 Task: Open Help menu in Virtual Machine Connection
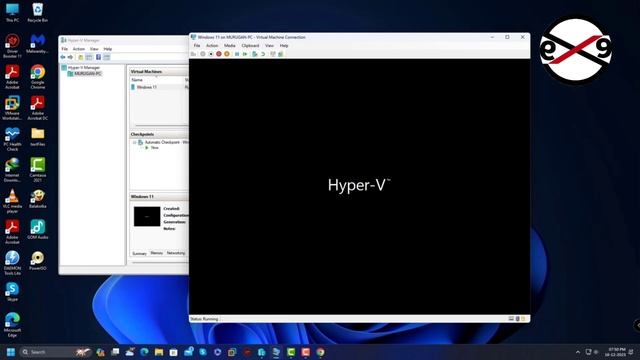pos(284,46)
